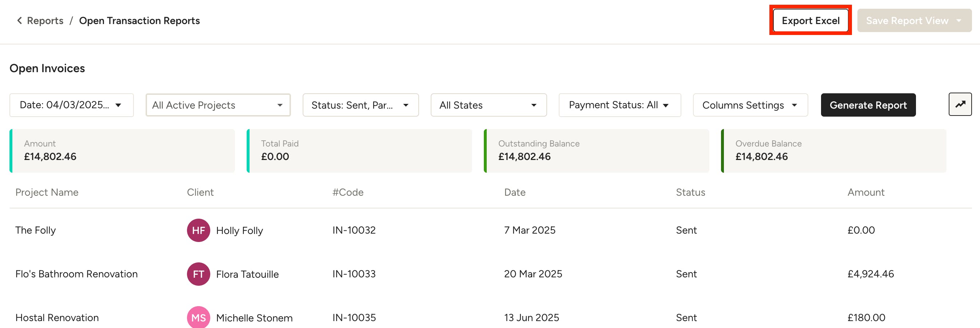Open the Payment Status: All dropdown

click(x=620, y=105)
